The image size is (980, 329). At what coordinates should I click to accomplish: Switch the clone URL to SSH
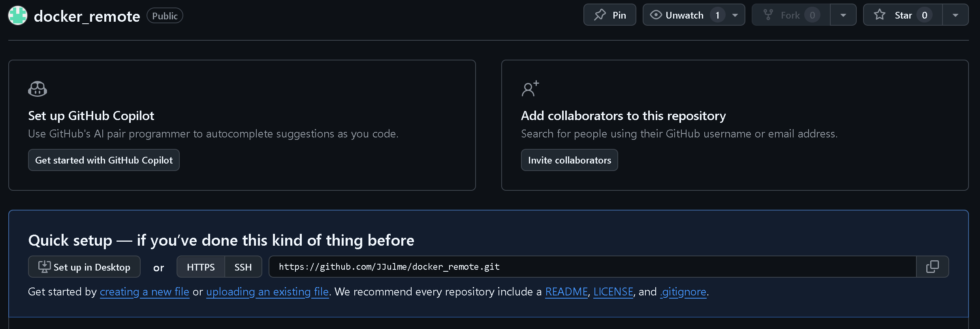[x=243, y=267]
